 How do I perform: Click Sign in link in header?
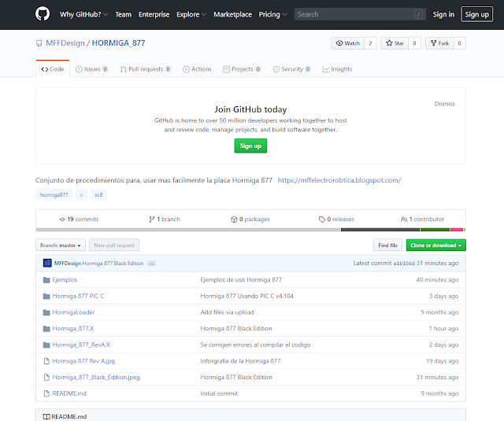tap(443, 14)
